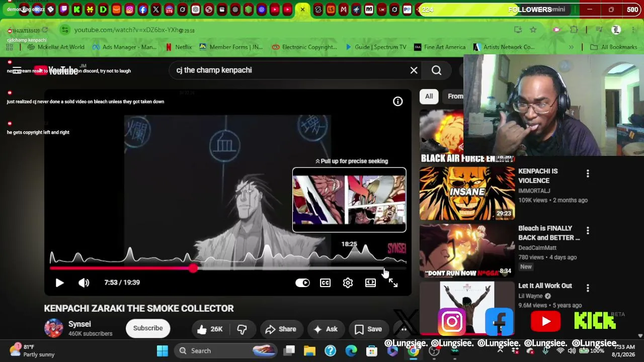Viewport: 644px width, 362px height.
Task: Enter full screen video mode
Action: pos(393,283)
